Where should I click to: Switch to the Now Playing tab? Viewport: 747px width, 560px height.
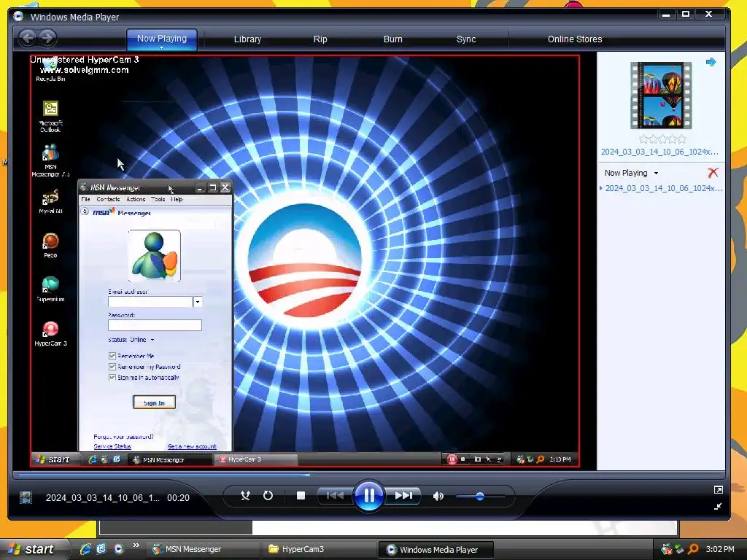tap(161, 38)
